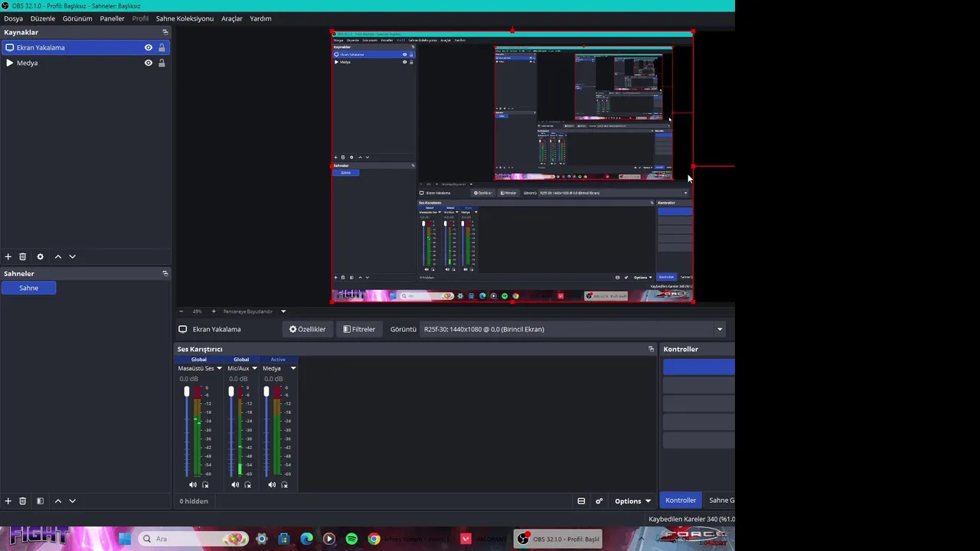The height and width of the screenshot is (551, 980).
Task: Open scene filters icon in Sahneler toolbar
Action: tap(40, 501)
